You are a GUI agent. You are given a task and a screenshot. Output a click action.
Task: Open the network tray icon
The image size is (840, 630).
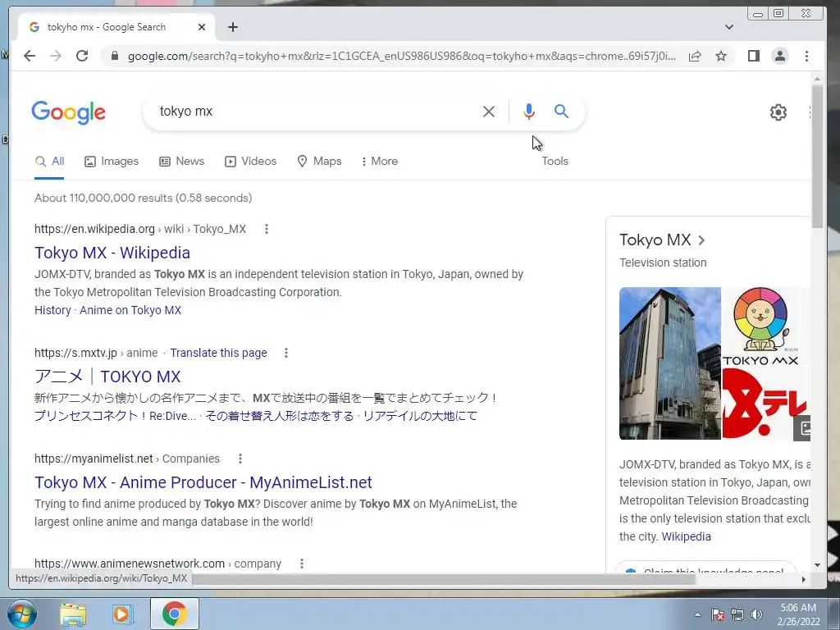click(x=737, y=614)
